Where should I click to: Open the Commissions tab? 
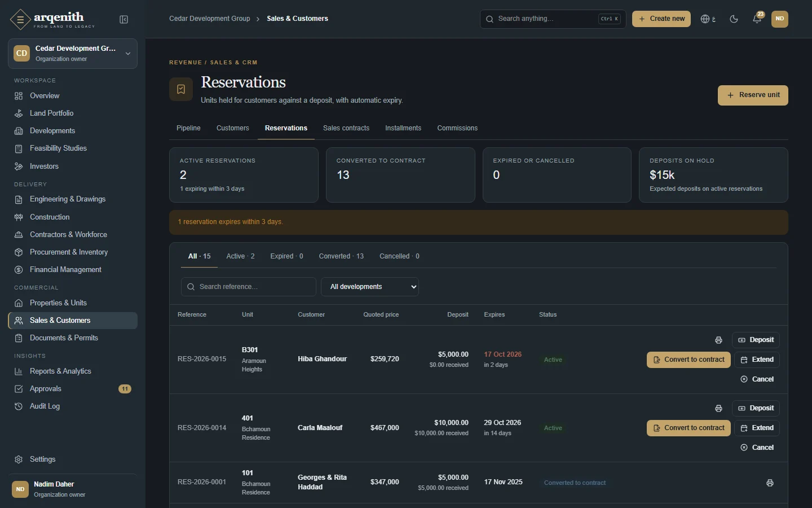point(457,128)
